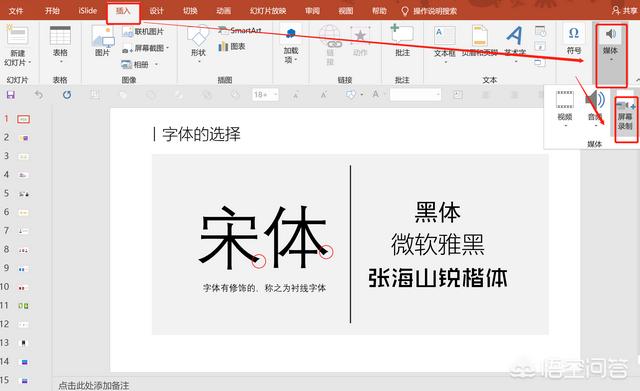Insert a 图片 picture
This screenshot has height=391, width=640.
point(103,41)
